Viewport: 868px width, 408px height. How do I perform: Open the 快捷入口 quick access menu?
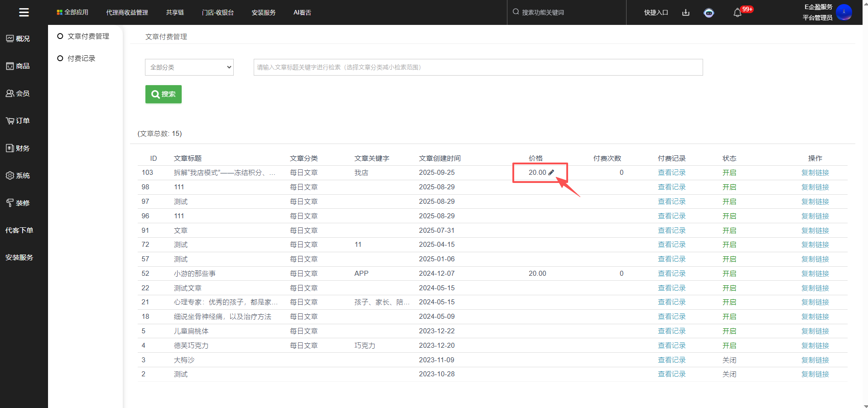[x=656, y=13]
